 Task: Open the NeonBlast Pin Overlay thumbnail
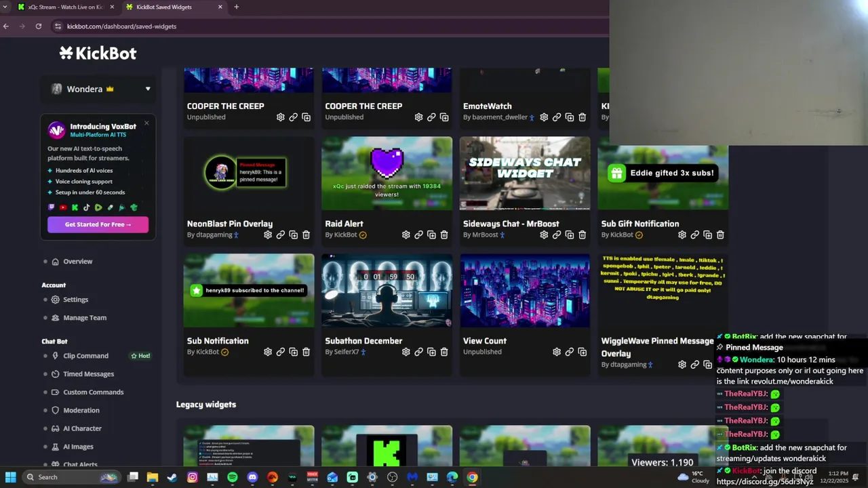(249, 174)
